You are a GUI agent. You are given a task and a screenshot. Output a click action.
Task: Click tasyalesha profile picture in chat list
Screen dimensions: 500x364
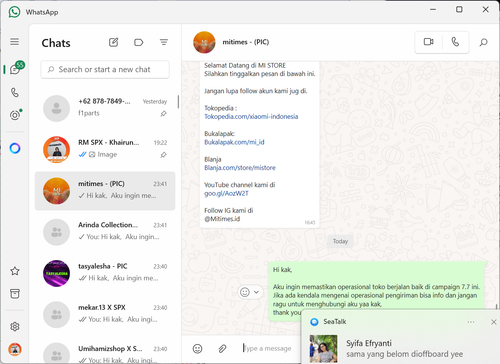point(56,273)
